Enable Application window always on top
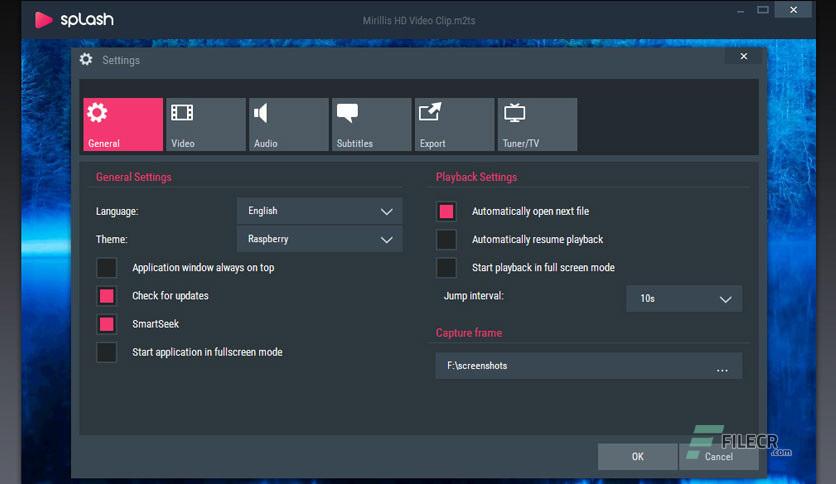This screenshot has height=484, width=836. (107, 268)
